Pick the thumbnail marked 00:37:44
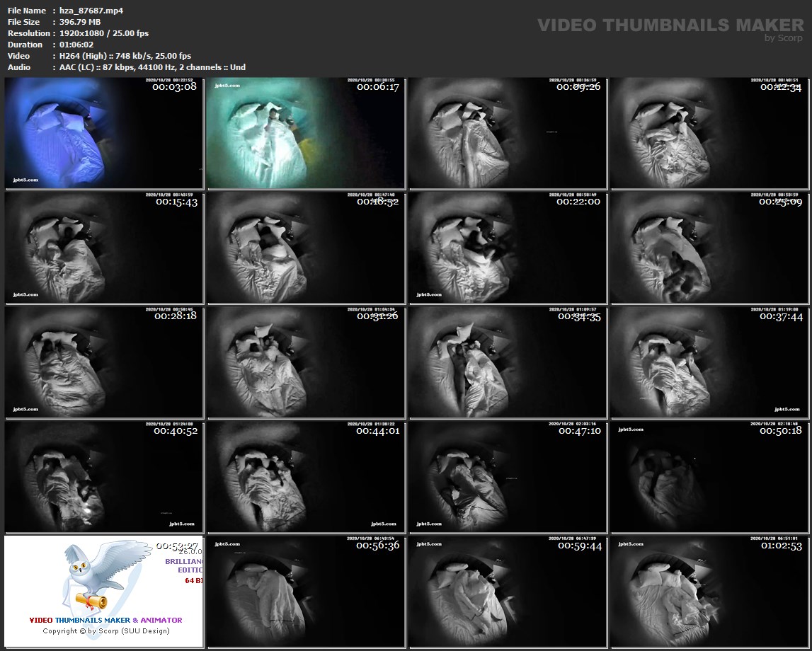 [x=709, y=362]
